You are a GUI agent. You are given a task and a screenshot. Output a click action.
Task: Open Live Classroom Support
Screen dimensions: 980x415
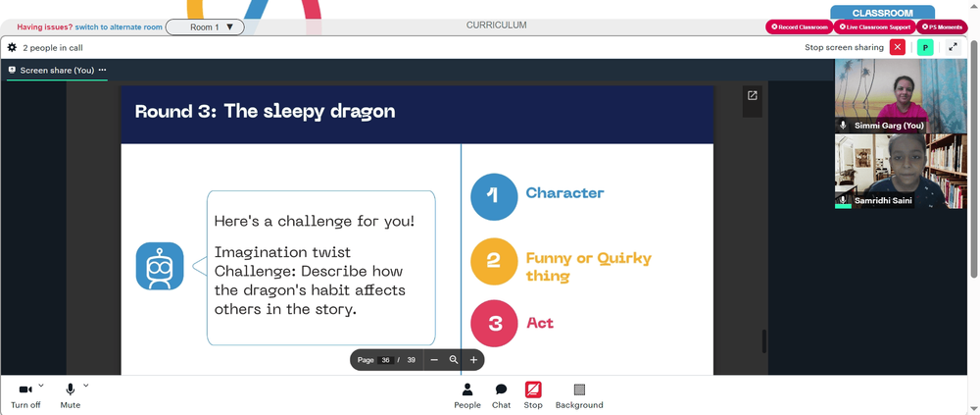point(874,26)
